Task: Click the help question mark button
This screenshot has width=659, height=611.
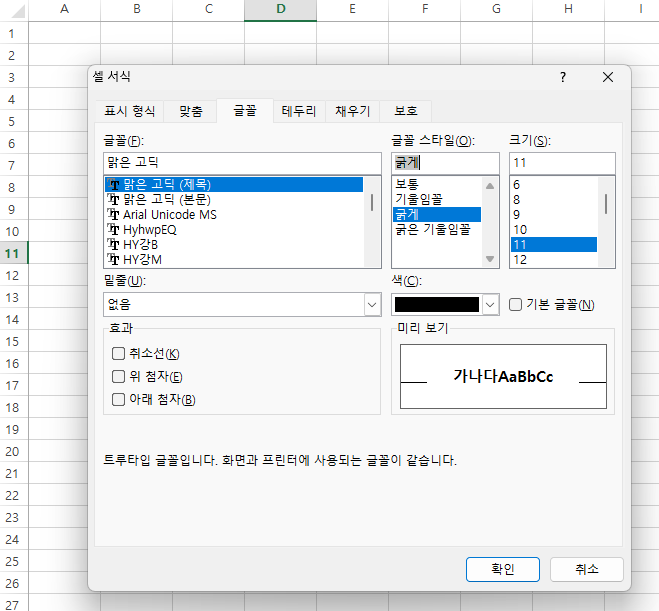Action: 563,77
